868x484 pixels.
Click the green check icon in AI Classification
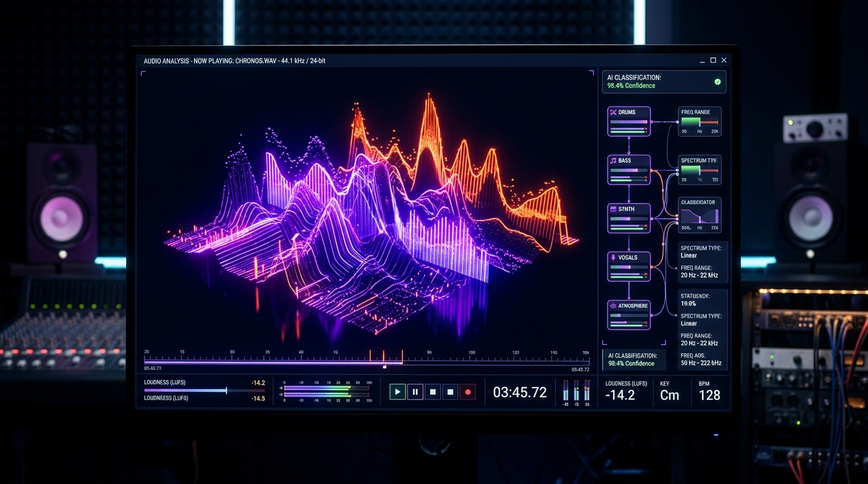pyautogui.click(x=717, y=82)
